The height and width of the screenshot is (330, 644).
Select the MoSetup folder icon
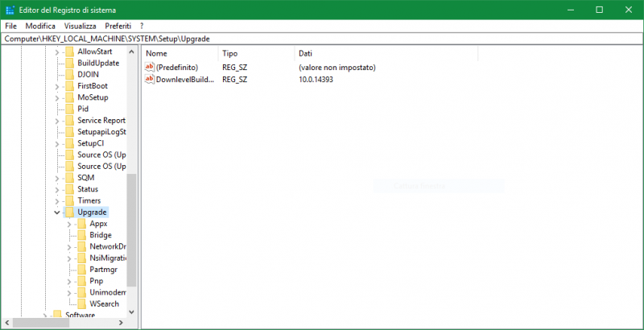(70, 97)
